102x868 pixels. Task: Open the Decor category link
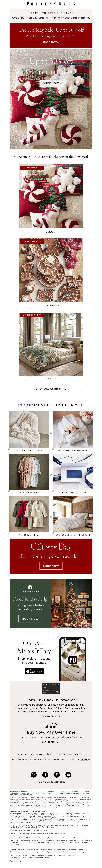(51, 232)
